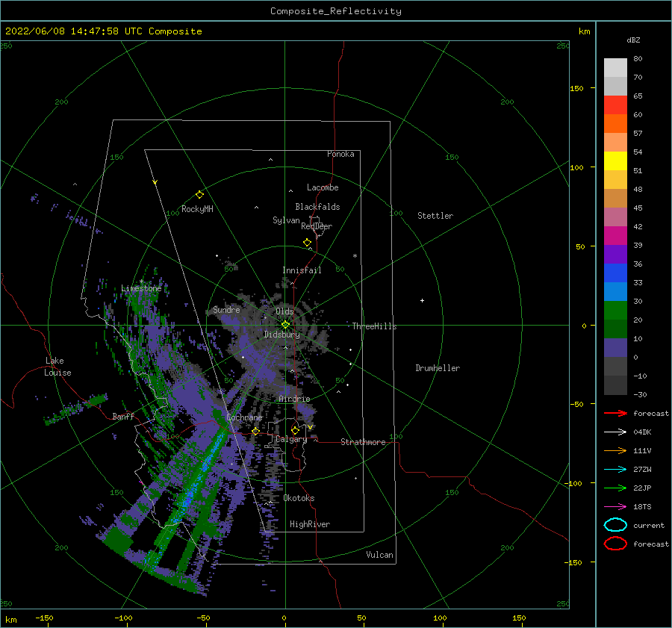This screenshot has height=628, width=672.
Task: Click the yellow diamond radar-center marker above Didsbury
Action: tap(285, 325)
